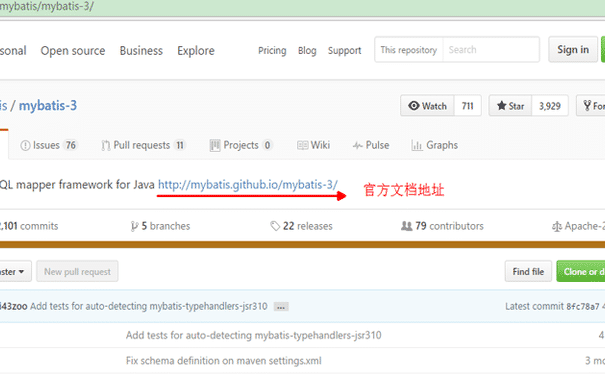Click the branches fork icon
605x375 pixels.
click(x=134, y=226)
